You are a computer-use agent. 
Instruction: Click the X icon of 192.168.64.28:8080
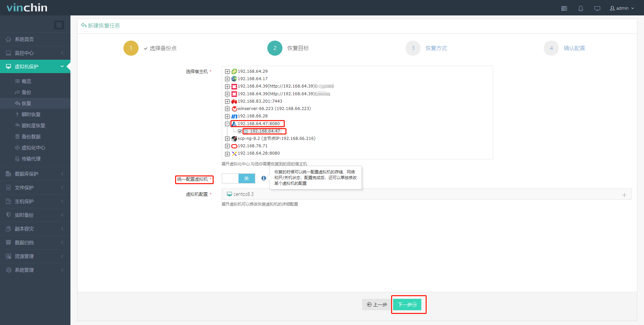234,154
